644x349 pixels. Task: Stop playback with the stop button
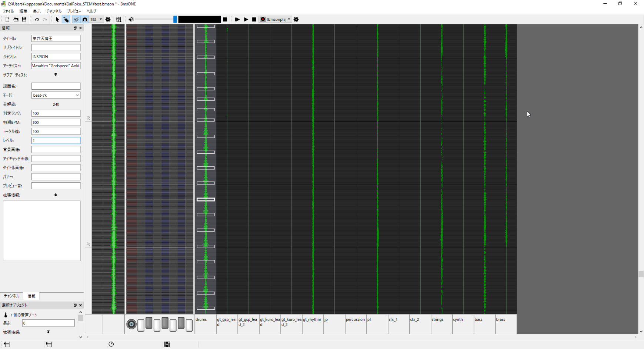coord(254,19)
